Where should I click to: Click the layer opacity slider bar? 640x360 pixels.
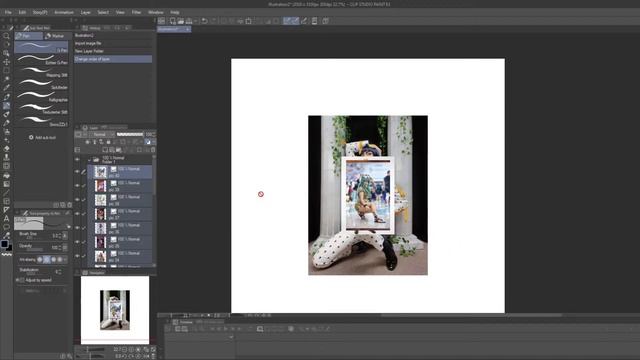(x=130, y=134)
